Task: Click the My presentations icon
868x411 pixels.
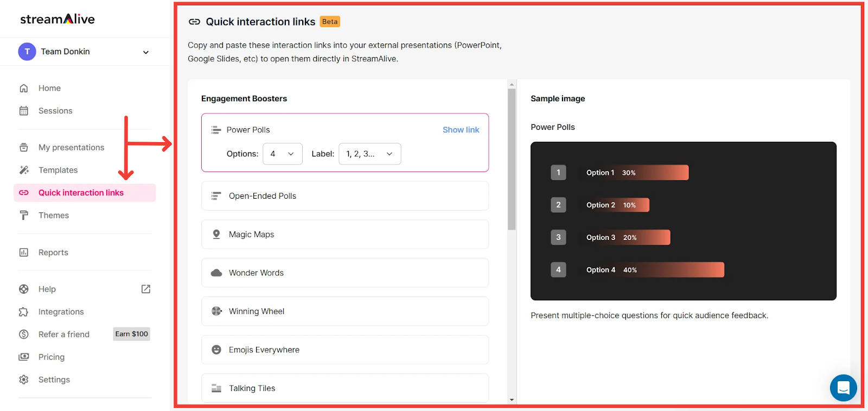Action: click(24, 147)
